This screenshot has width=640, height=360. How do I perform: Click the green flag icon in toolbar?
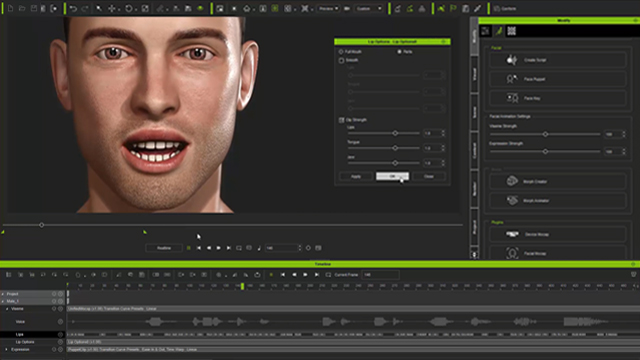pyautogui.click(x=453, y=9)
